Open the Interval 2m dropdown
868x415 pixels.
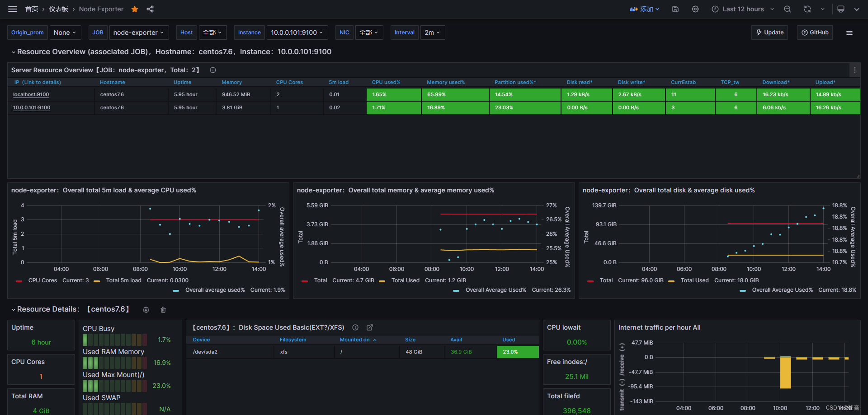pos(433,33)
